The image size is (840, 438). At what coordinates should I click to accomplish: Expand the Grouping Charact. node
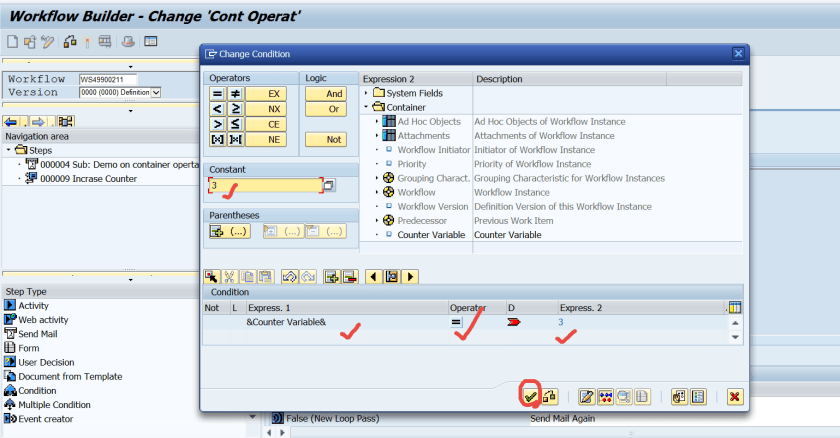pos(377,178)
